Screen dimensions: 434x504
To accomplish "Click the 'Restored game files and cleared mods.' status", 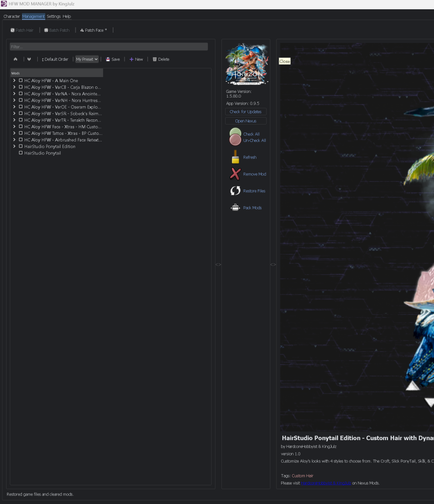I will point(40,494).
